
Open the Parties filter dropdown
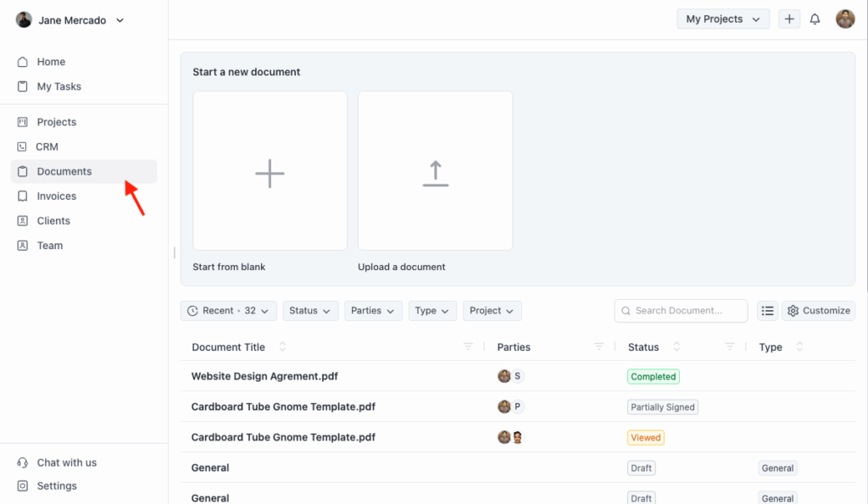[x=373, y=311]
